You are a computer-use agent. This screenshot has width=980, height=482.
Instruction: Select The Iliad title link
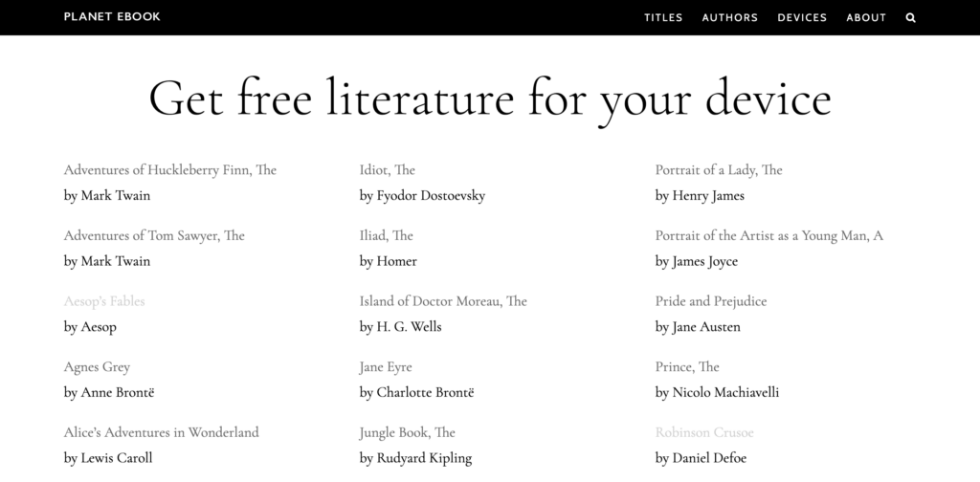(x=386, y=235)
